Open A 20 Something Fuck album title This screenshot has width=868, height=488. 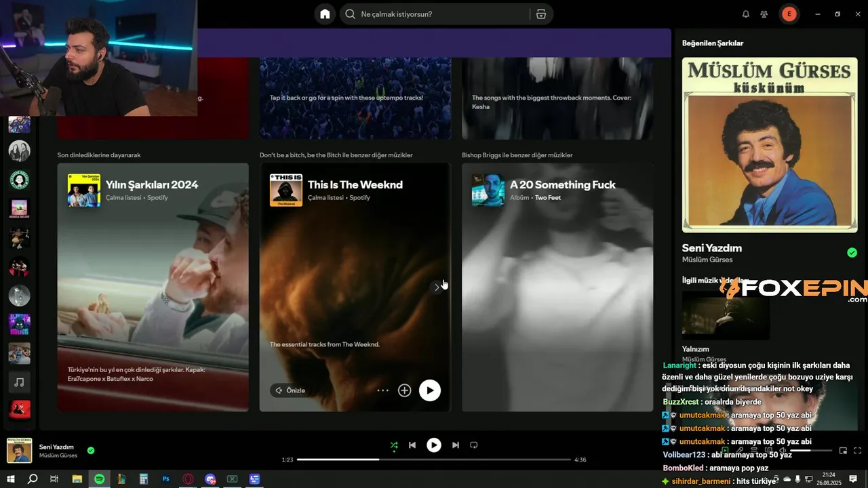pyautogui.click(x=563, y=184)
